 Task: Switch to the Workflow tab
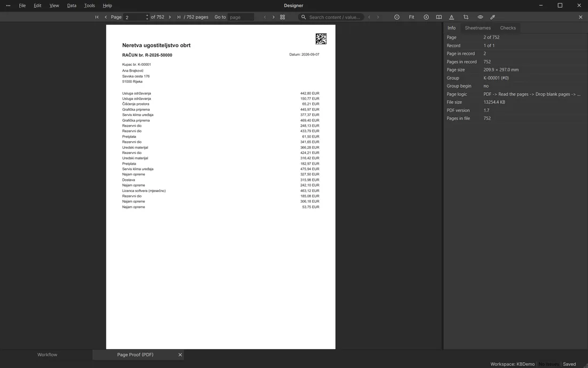47,355
